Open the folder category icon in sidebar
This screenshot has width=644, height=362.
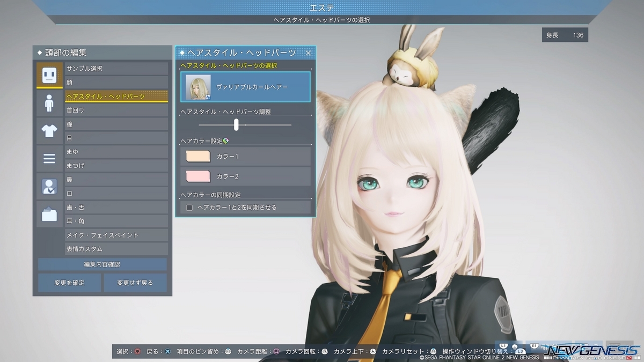point(49,215)
